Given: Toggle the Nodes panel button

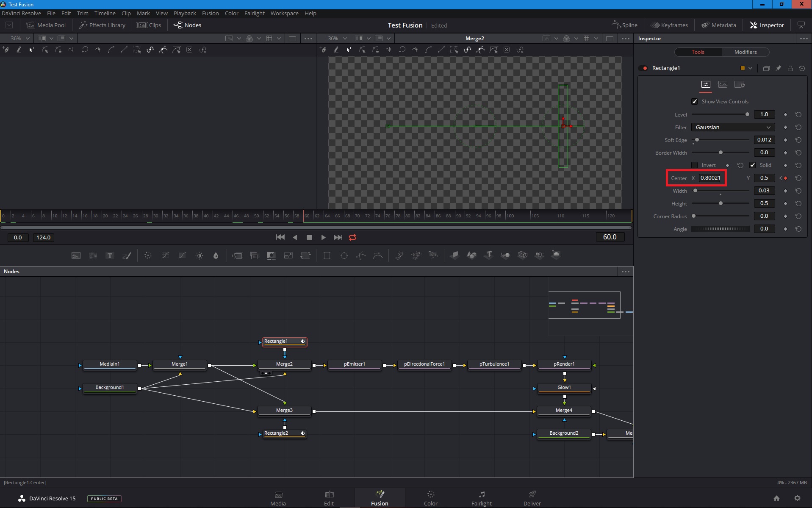Looking at the screenshot, I should click(x=187, y=25).
